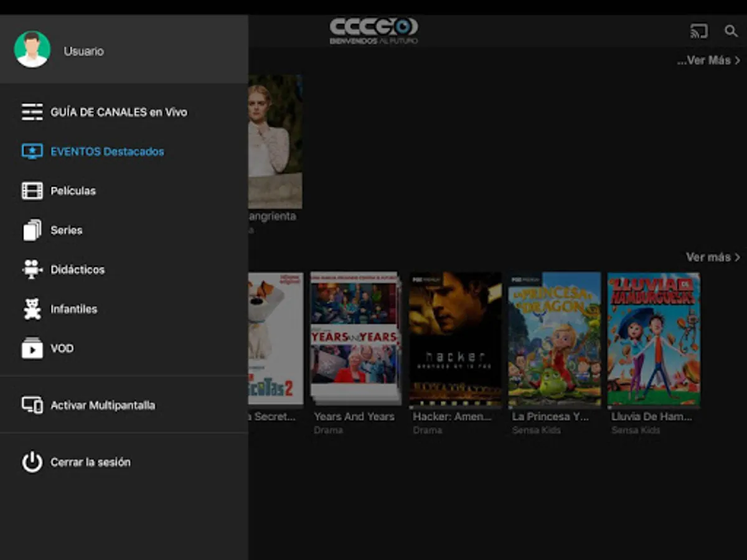Screen dimensions: 747x560
Task: Click the user avatar icon
Action: coord(32,49)
